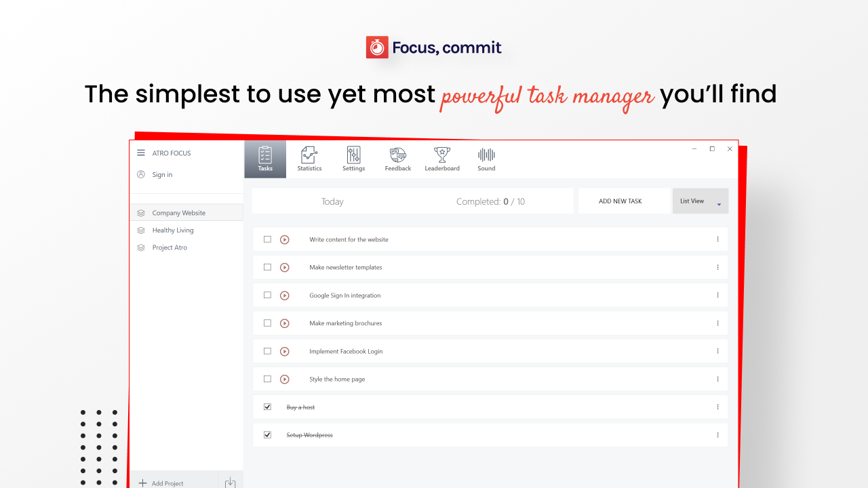This screenshot has height=488, width=868.
Task: Select the Healthy Living project
Action: click(173, 230)
